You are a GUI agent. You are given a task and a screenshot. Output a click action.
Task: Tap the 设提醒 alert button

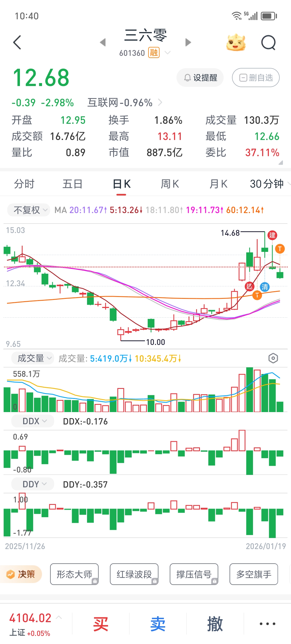pos(200,78)
